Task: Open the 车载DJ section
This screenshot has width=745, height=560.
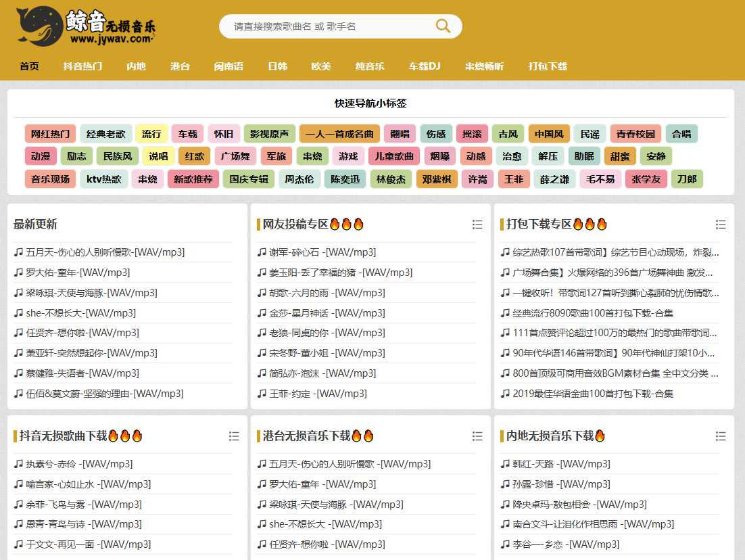Action: [424, 66]
